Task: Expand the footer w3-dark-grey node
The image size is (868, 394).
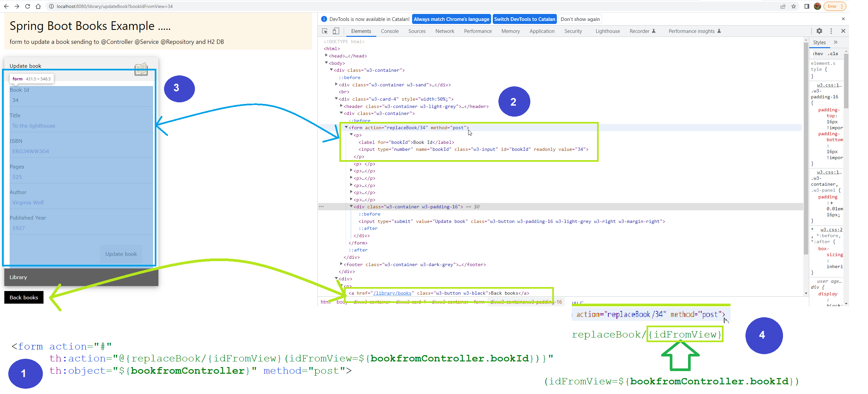Action: (x=341, y=264)
